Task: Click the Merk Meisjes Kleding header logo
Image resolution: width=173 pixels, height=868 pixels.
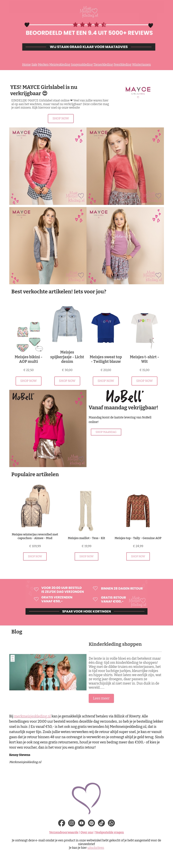Action: [89, 12]
